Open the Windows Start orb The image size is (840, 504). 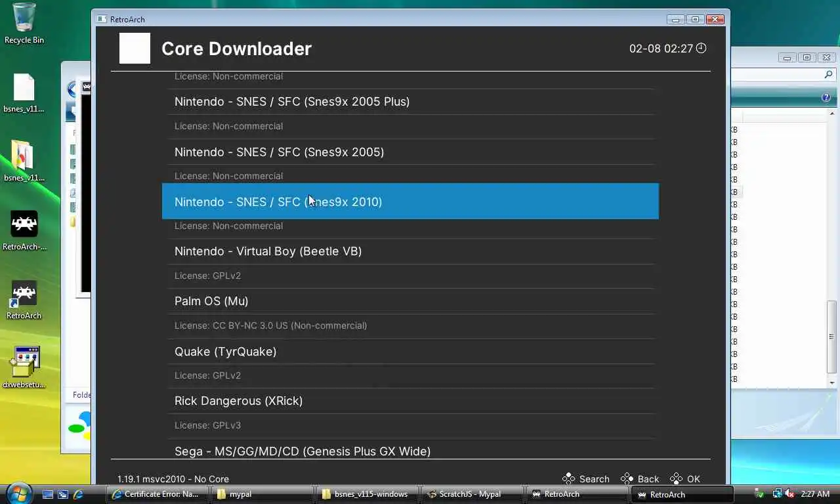pyautogui.click(x=18, y=493)
